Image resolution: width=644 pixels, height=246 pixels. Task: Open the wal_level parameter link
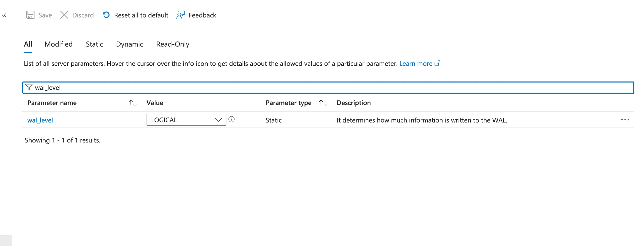tap(40, 120)
